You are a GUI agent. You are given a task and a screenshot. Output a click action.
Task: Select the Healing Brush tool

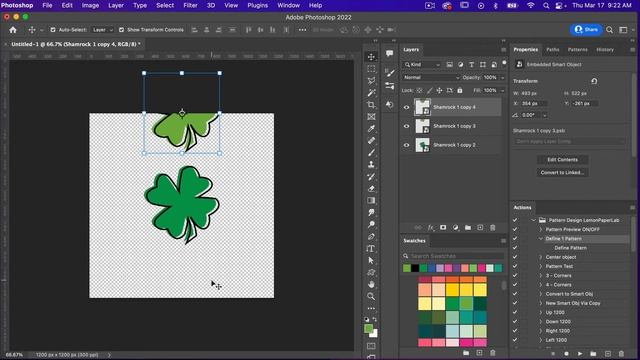(x=371, y=141)
